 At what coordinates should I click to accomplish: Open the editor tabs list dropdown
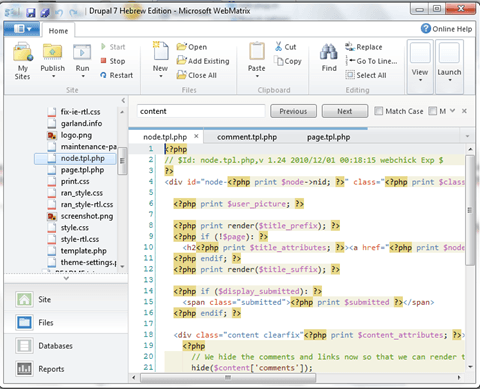(467, 136)
